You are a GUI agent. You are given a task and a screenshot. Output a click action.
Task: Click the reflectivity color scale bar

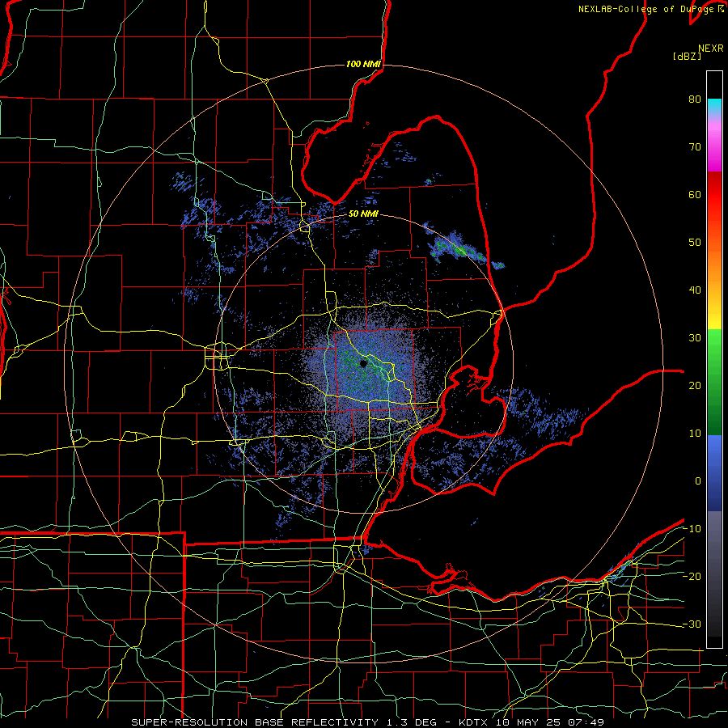coord(714,359)
